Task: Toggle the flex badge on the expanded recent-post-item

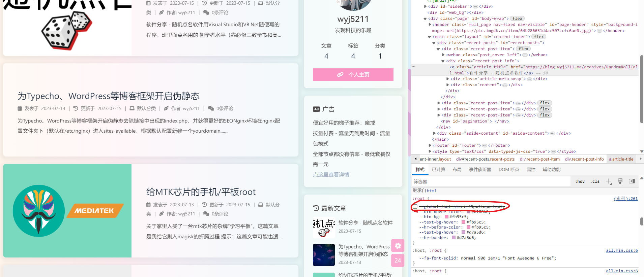Action: point(524,49)
